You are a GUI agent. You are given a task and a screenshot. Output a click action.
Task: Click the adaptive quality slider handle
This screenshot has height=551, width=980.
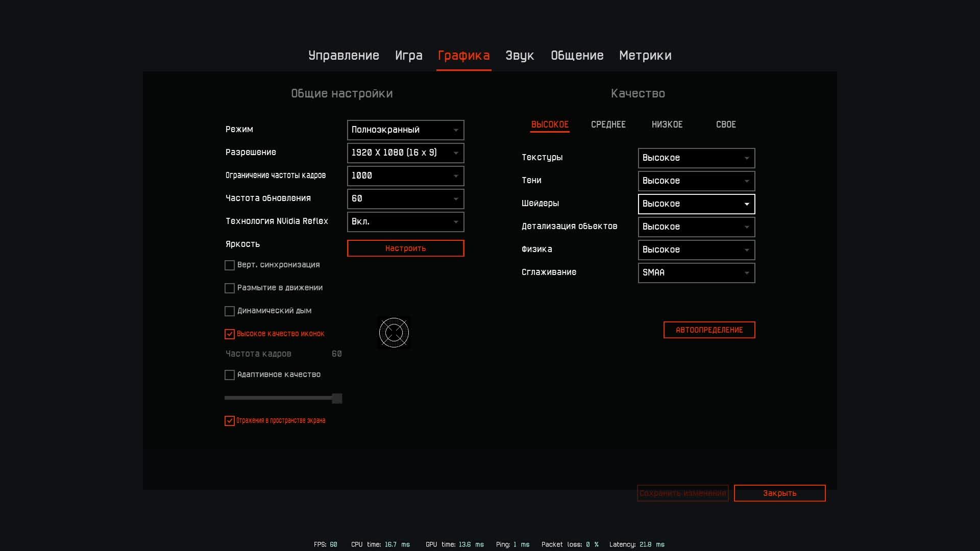click(337, 398)
